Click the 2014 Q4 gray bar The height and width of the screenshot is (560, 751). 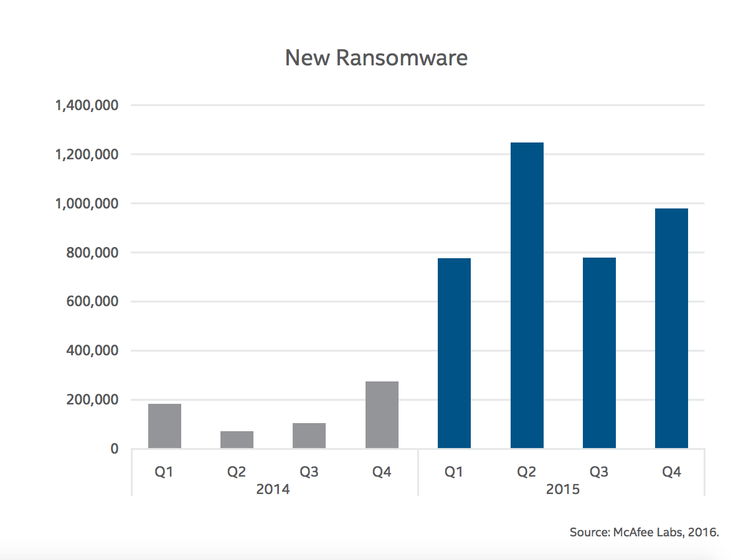(x=382, y=415)
